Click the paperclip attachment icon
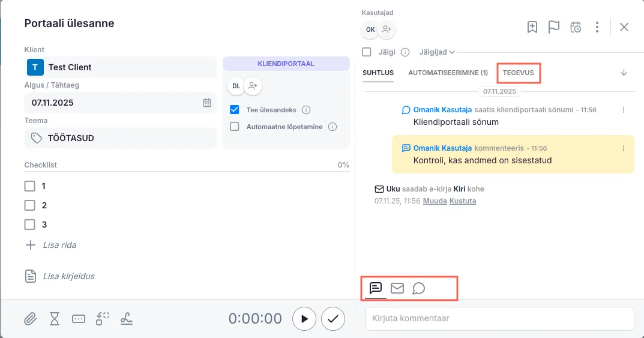The width and height of the screenshot is (644, 338). 31,319
